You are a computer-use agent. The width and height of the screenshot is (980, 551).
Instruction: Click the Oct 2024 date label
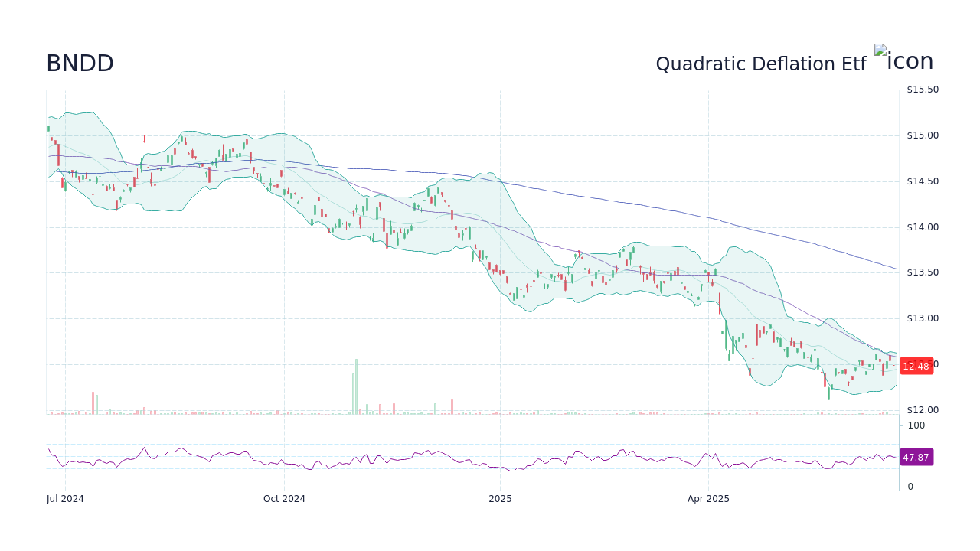point(284,499)
